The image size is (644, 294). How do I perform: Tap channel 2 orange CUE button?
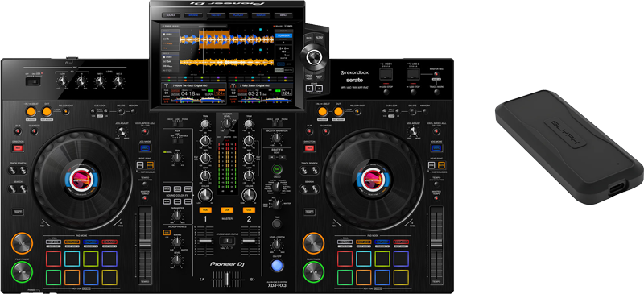click(249, 210)
